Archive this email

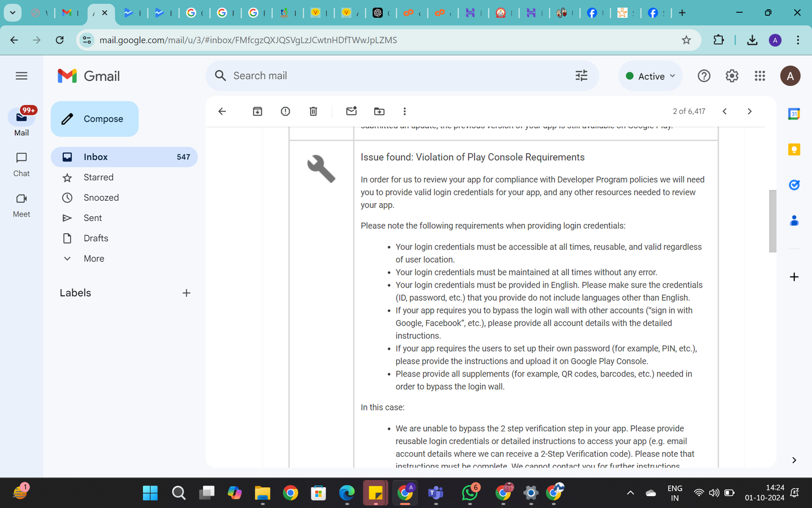click(257, 111)
